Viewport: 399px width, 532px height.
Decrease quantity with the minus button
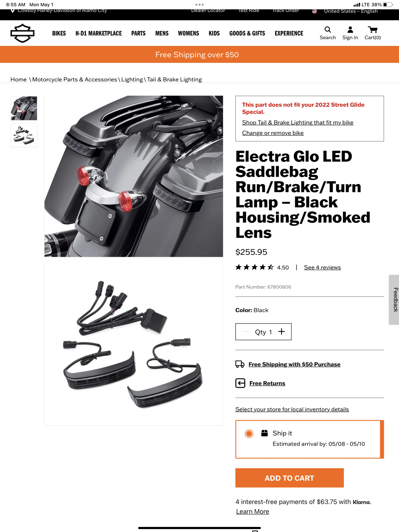(x=245, y=331)
